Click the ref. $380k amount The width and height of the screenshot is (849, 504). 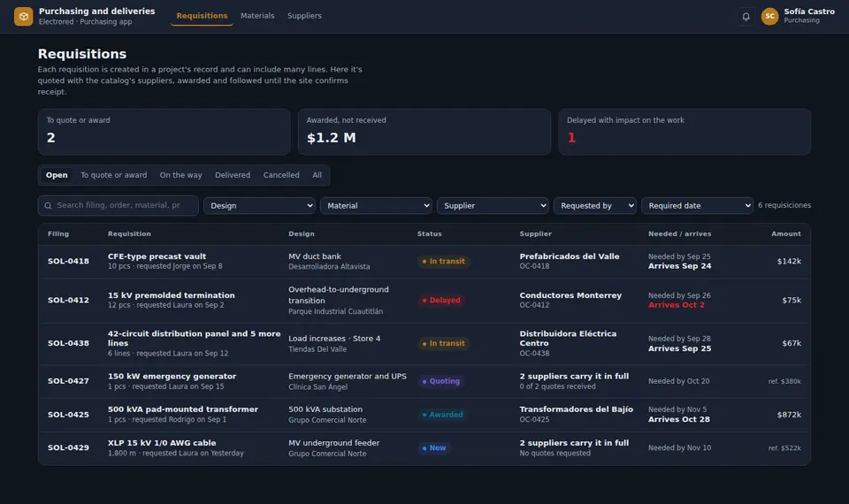tap(784, 382)
